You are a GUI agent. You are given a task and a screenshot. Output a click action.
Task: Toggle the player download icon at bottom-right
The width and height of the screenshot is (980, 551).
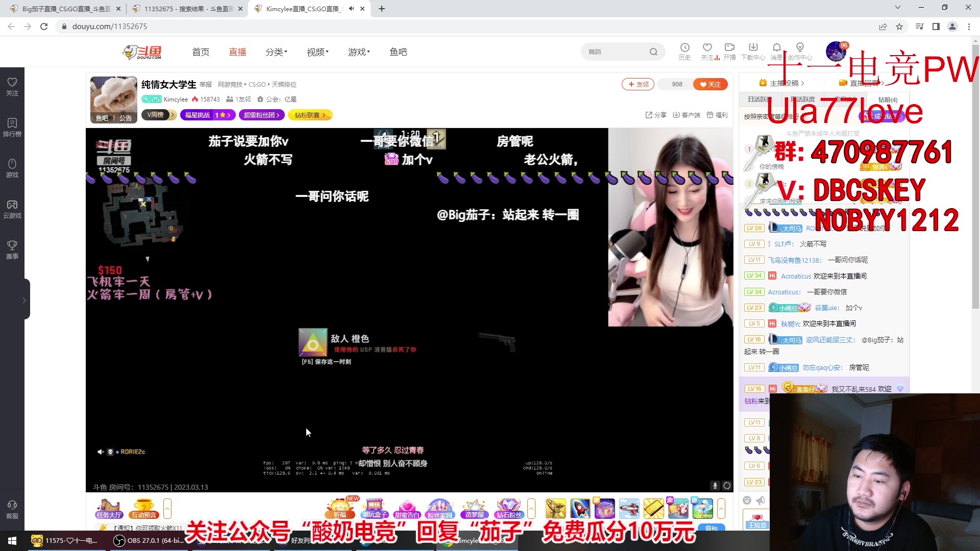[x=715, y=486]
